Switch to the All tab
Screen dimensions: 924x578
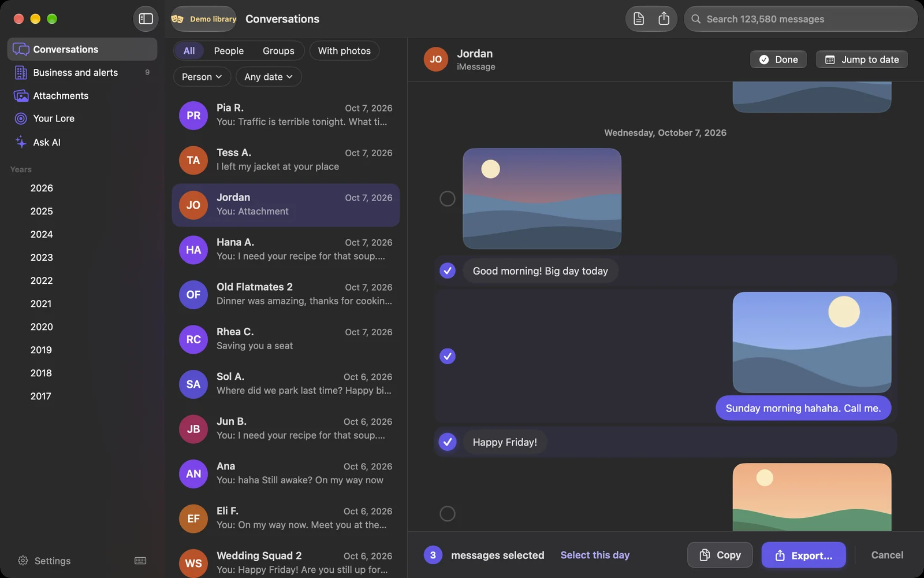pyautogui.click(x=189, y=51)
